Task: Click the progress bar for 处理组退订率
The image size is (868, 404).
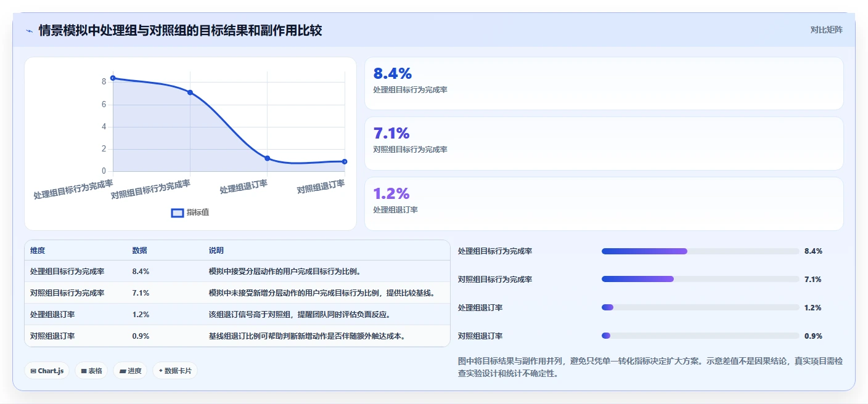Action: 700,307
